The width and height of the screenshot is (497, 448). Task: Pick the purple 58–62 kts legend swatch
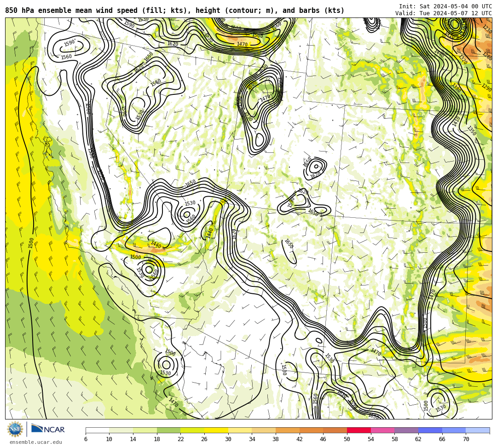pos(406,430)
